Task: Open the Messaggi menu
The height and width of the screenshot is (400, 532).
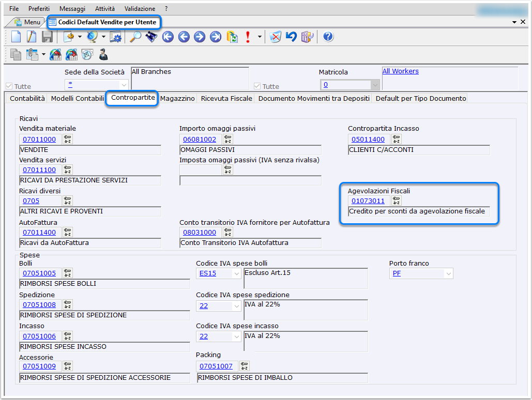Action: coord(72,8)
